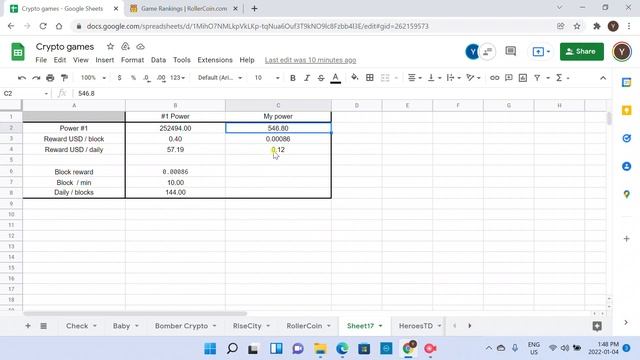This screenshot has width=640, height=360.
Task: Open the 'Last edit was 10 minutes ago' link
Action: click(x=310, y=60)
